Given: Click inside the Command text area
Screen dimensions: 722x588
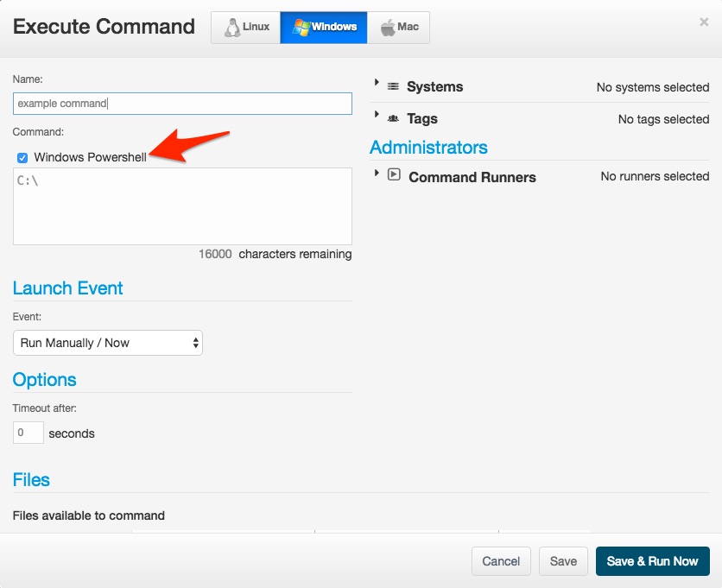Looking at the screenshot, I should click(182, 206).
